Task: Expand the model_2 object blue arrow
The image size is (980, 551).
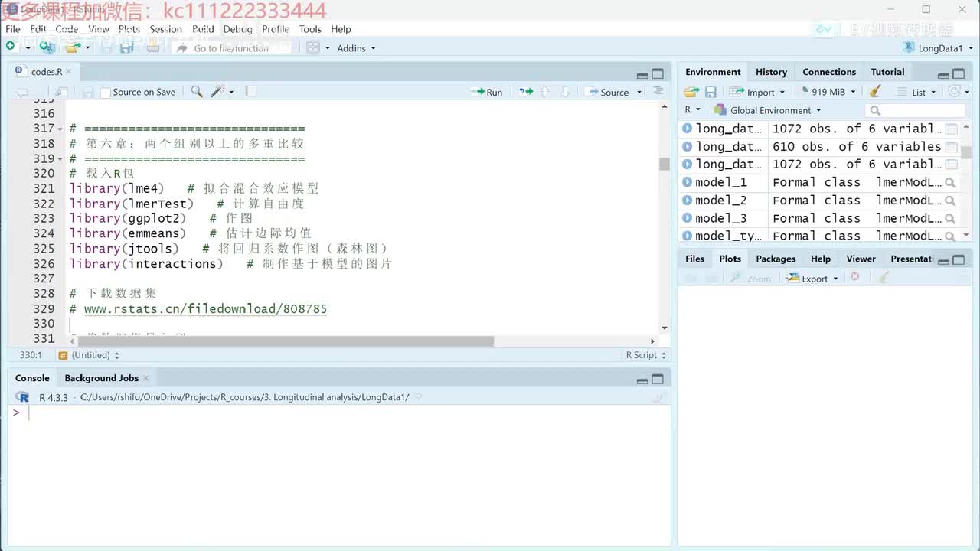Action: (x=687, y=200)
